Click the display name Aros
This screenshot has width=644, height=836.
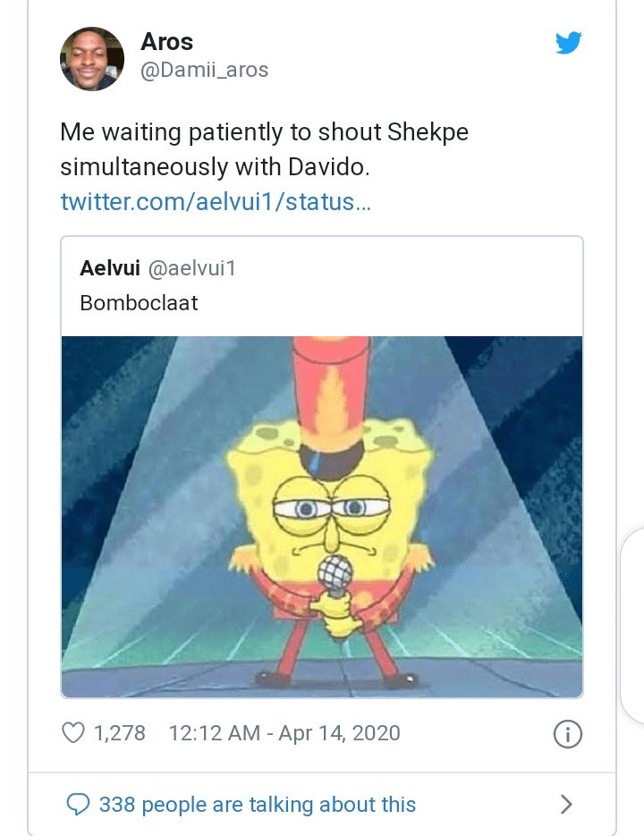coord(167,41)
